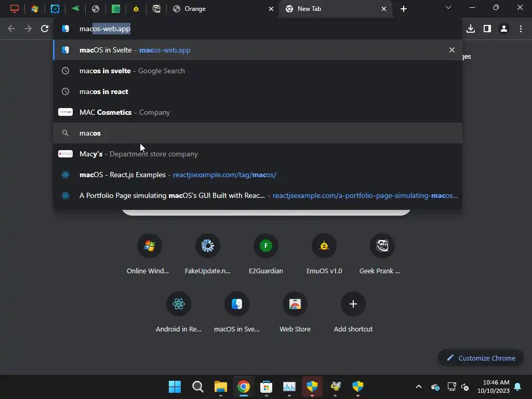Image resolution: width=532 pixels, height=399 pixels.
Task: Click Customize Chrome button
Action: 481,358
